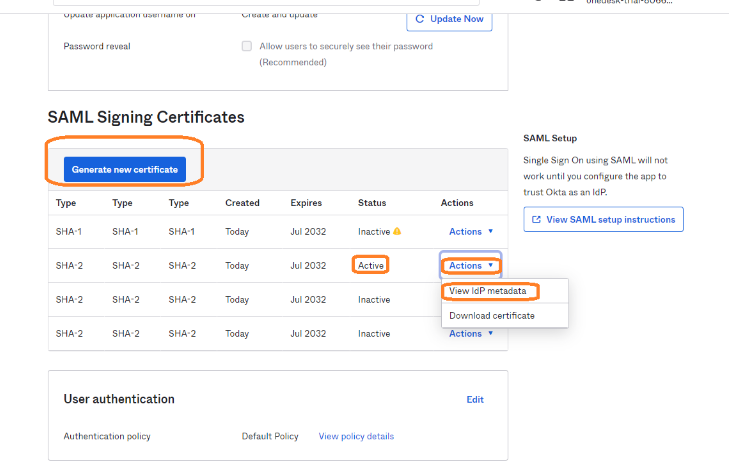
Task: Click Edit in User authentication section
Action: tap(475, 400)
